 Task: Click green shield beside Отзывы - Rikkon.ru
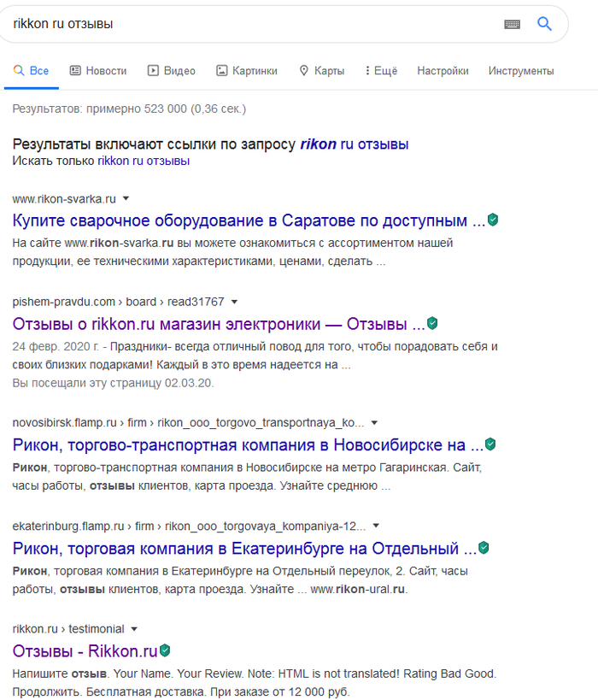coord(165,650)
